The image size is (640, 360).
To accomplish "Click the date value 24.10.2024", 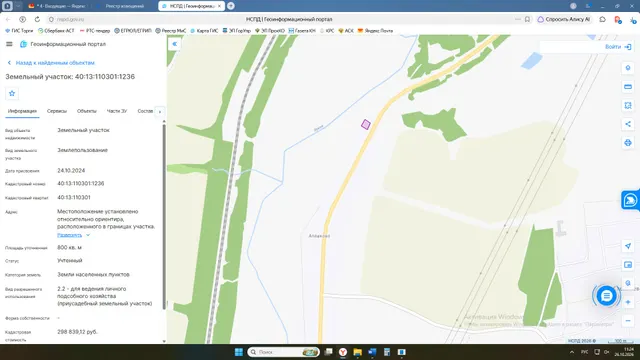I will tap(71, 171).
